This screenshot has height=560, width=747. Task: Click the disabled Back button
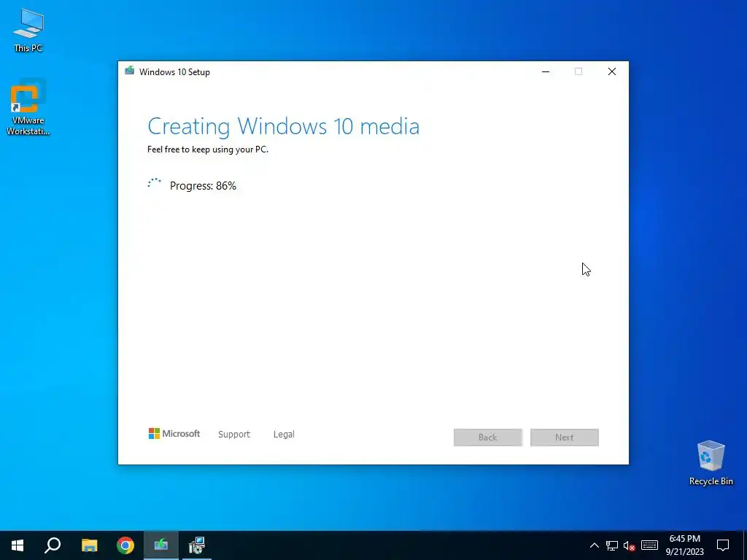[x=488, y=437]
